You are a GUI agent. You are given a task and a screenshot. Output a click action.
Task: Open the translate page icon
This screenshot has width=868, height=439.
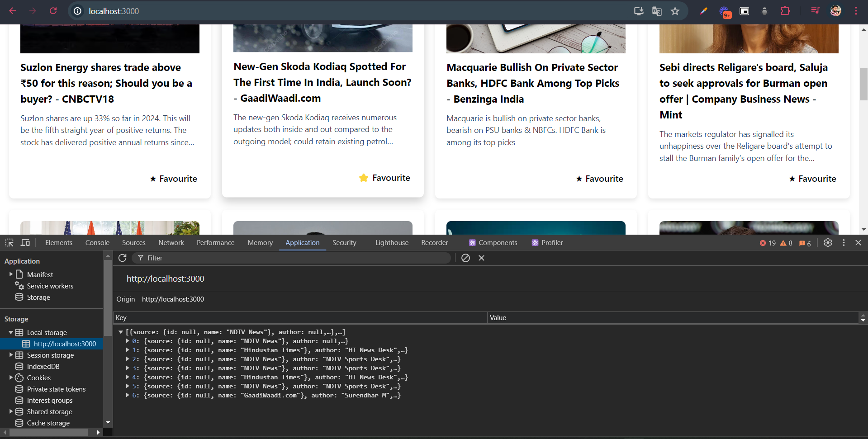[x=657, y=11]
